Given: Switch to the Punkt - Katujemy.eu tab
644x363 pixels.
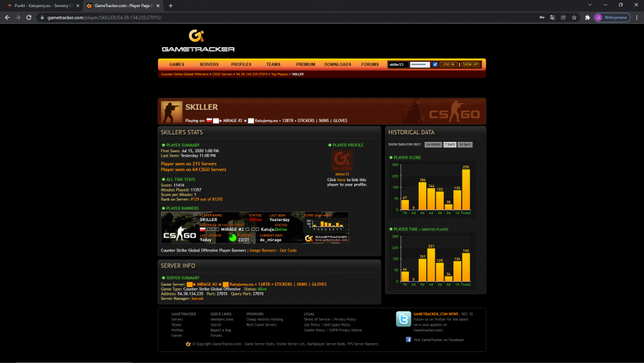Looking at the screenshot, I should (x=41, y=6).
